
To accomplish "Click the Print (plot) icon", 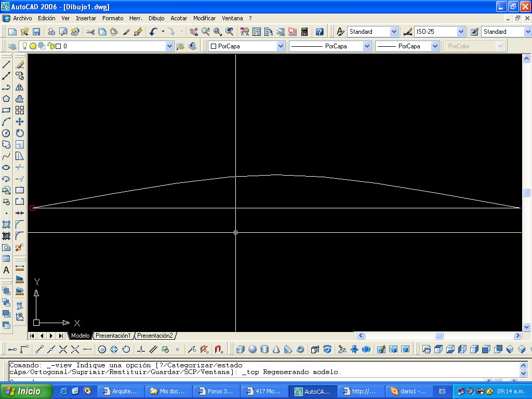I will (x=51, y=32).
